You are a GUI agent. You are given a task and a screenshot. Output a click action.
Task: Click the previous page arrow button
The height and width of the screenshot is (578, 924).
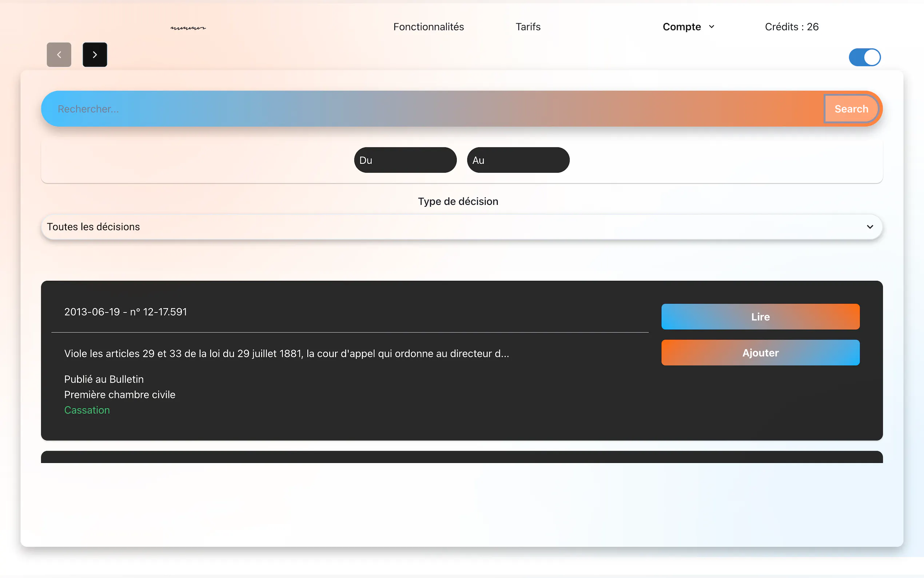[x=59, y=55]
